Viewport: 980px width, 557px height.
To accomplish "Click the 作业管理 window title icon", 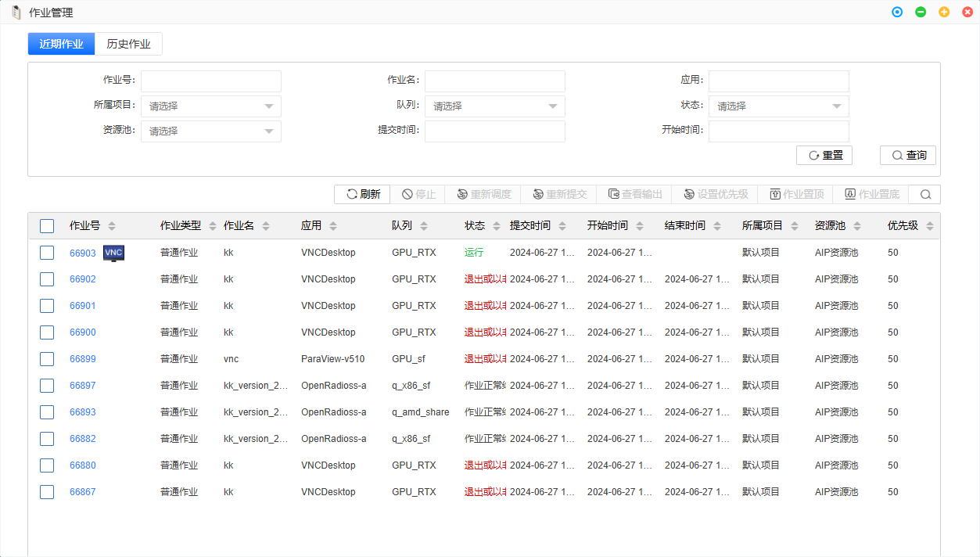I will 16,13.
